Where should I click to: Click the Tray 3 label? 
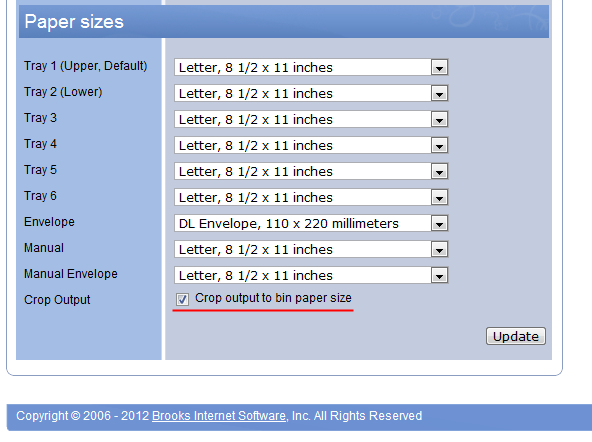[40, 118]
